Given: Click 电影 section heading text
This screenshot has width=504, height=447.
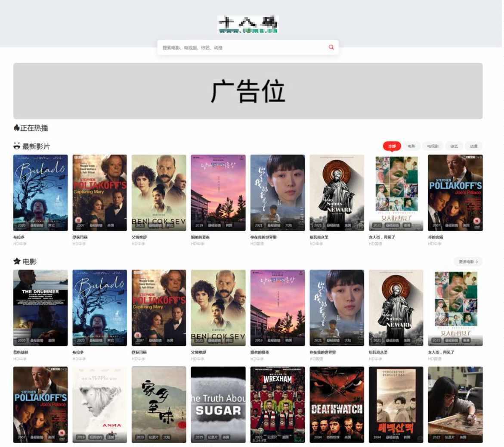Looking at the screenshot, I should (x=30, y=261).
